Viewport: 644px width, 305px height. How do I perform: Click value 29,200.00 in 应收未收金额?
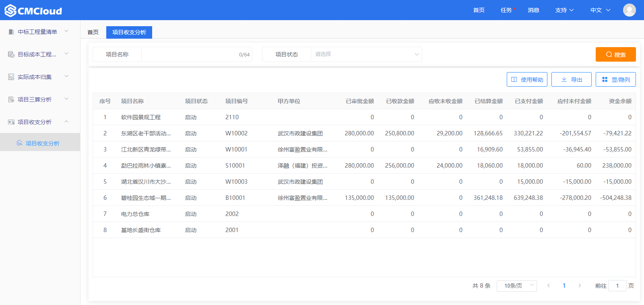[x=450, y=133]
